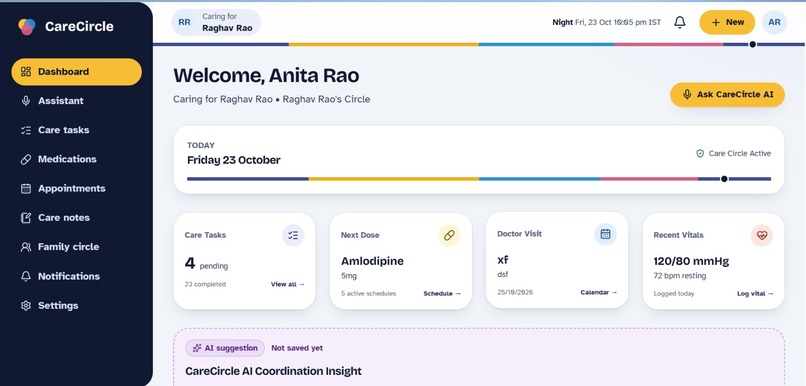Open Care notes from the sidebar
Viewport: 806px width, 386px height.
(x=77, y=218)
